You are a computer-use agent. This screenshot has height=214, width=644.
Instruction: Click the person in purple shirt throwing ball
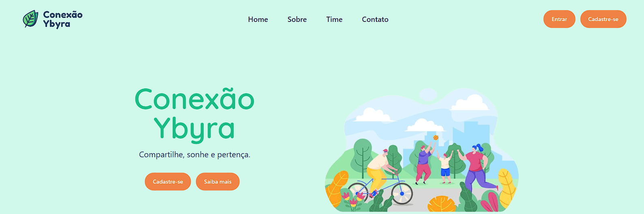point(424,163)
